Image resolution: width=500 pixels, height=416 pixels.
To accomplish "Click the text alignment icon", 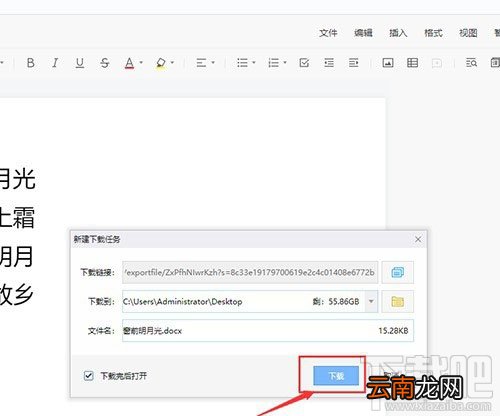I will [201, 63].
